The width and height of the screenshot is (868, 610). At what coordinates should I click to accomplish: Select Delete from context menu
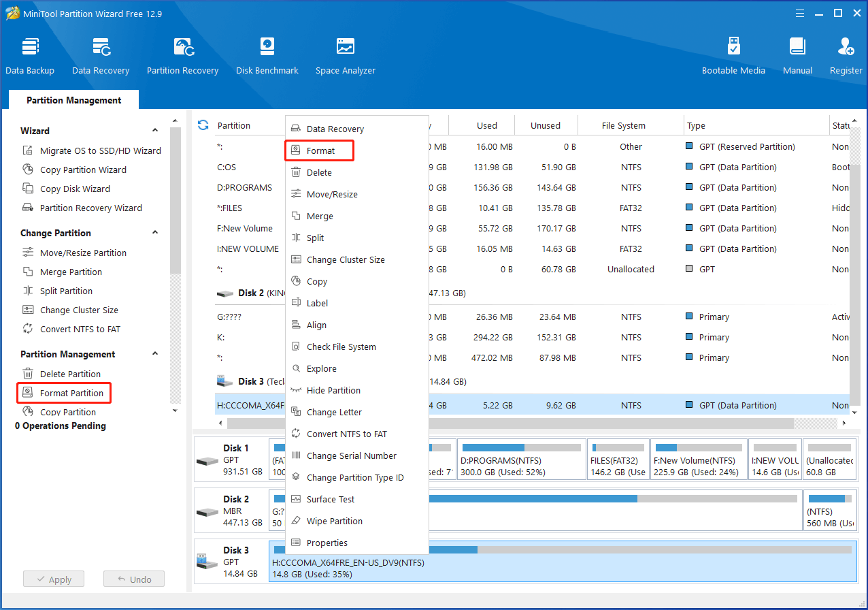tap(356, 172)
